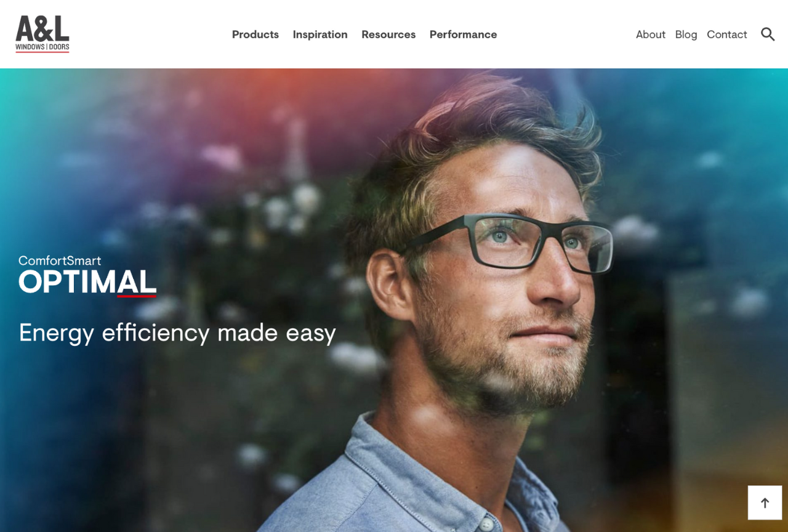Click 'Windows | Doors' tagline under the logo
788x532 pixels.
click(x=42, y=47)
